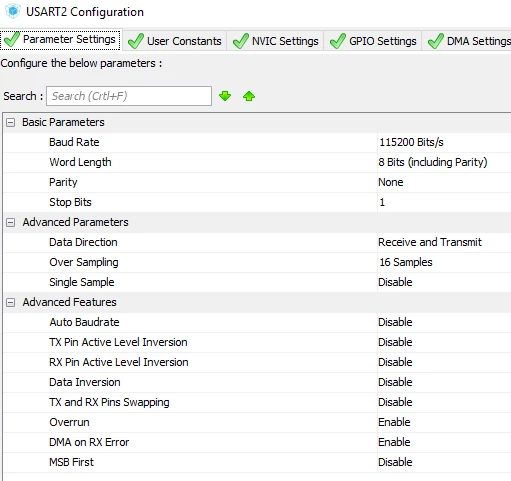Click the green down arrow search icon
The height and width of the screenshot is (481, 511).
pos(225,96)
